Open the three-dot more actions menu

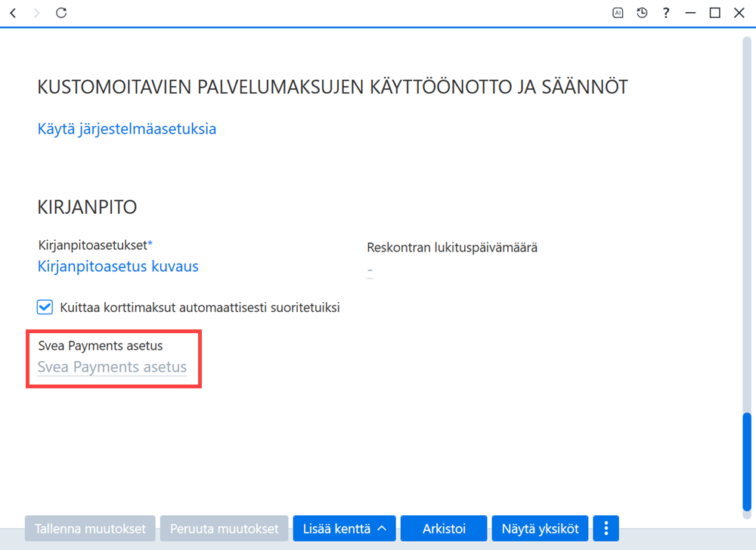point(606,528)
